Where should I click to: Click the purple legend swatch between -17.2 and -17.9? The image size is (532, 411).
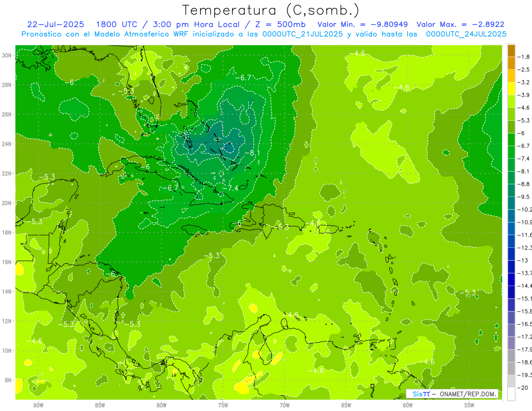click(511, 343)
